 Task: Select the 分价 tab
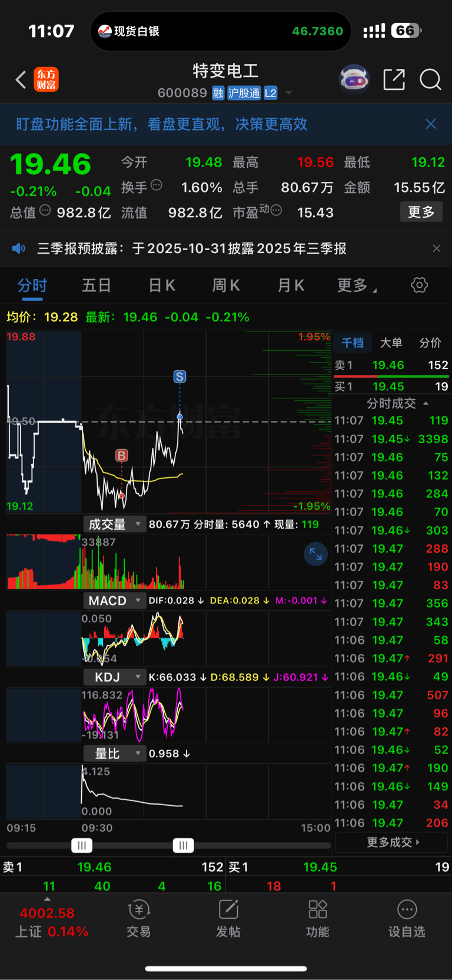(x=430, y=343)
